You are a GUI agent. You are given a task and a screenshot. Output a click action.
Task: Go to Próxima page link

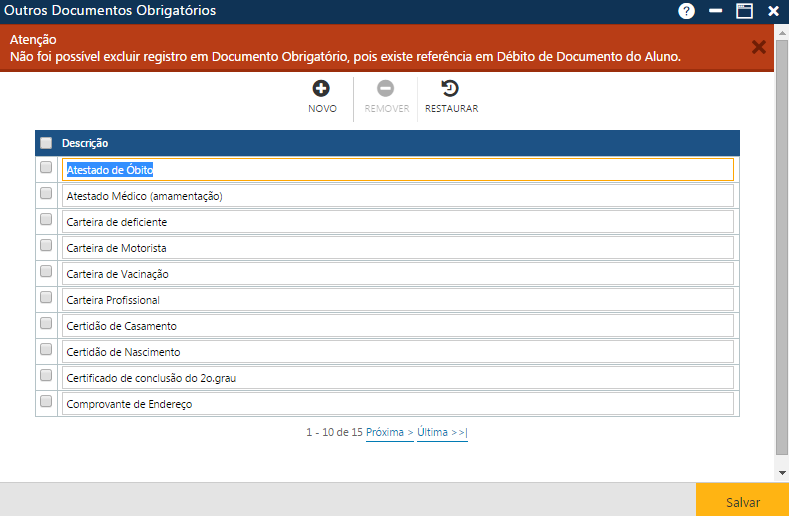[x=389, y=432]
